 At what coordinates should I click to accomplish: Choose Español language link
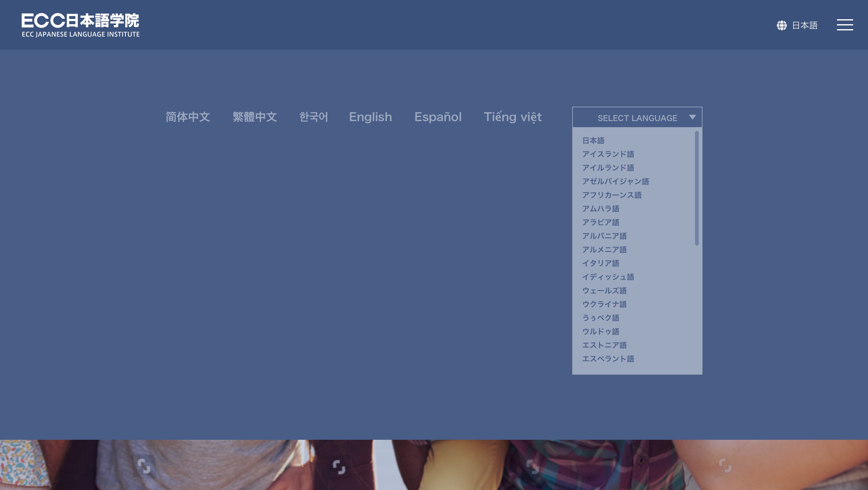pyautogui.click(x=438, y=117)
